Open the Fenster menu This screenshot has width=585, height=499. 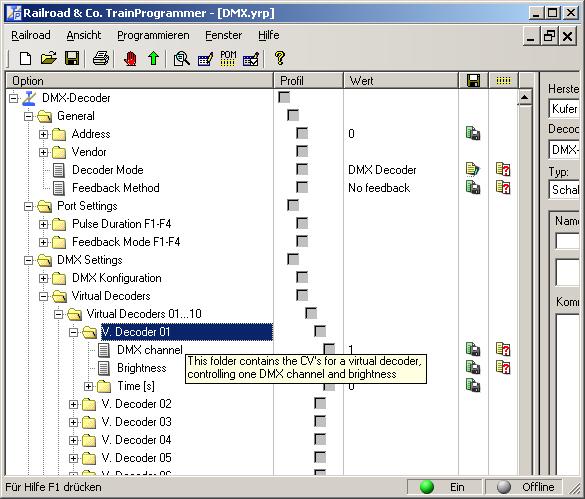click(x=223, y=35)
